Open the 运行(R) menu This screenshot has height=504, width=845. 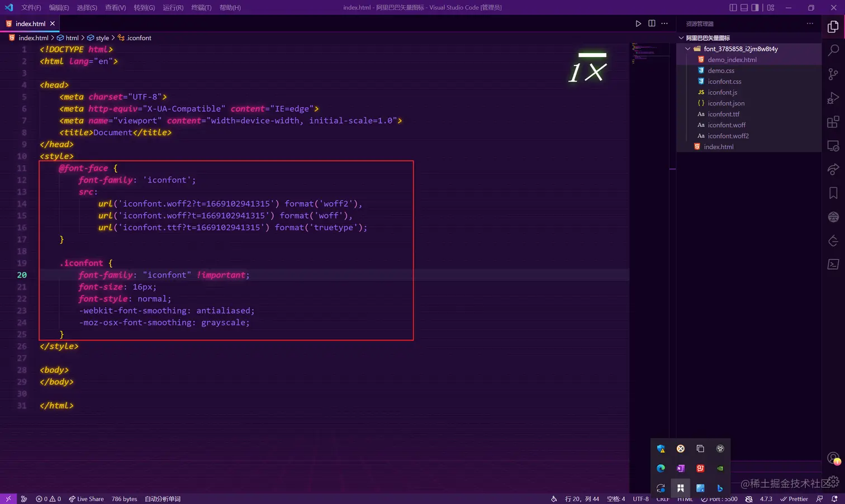(x=173, y=7)
